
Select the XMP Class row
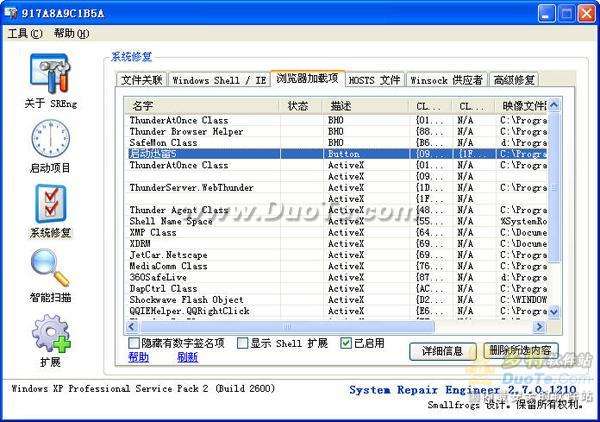[337, 233]
